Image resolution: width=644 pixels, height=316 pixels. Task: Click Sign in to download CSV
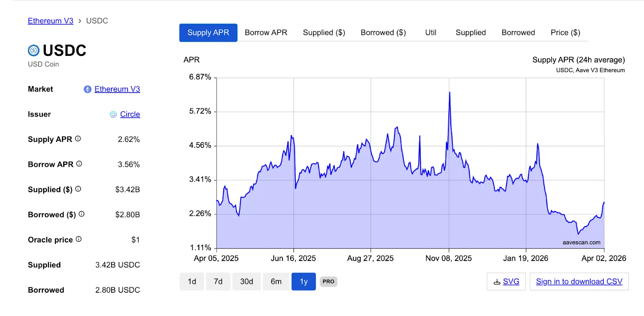[x=579, y=281]
